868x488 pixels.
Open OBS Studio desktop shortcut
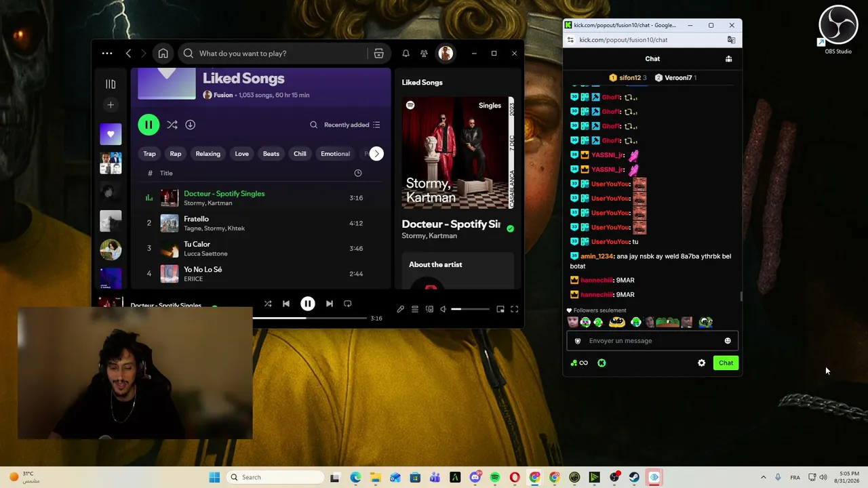click(x=838, y=30)
